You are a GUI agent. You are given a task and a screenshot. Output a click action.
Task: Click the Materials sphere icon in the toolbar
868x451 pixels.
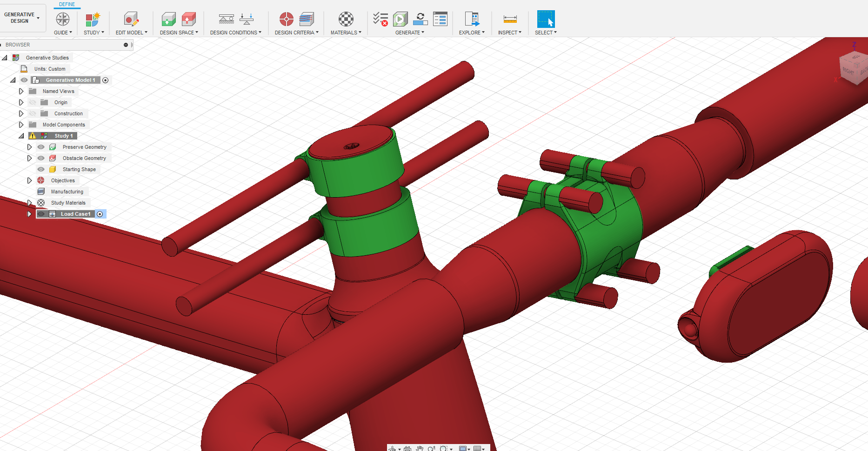click(x=345, y=20)
